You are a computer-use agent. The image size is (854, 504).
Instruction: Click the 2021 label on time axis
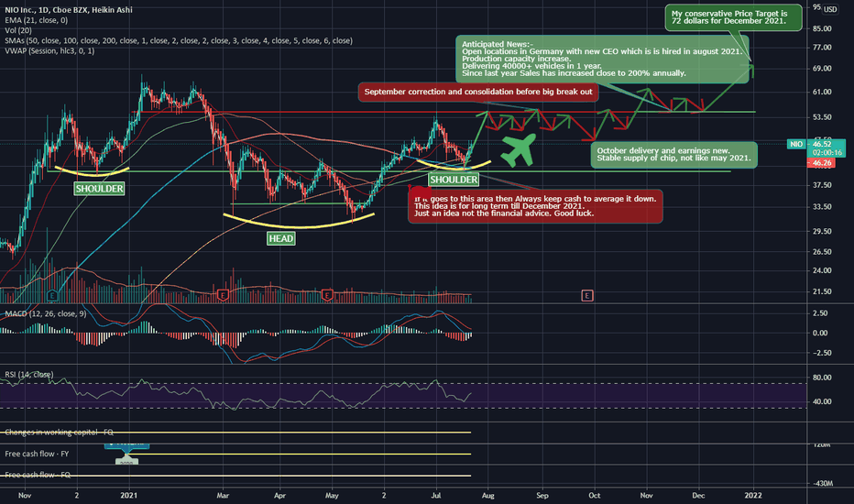(x=129, y=495)
